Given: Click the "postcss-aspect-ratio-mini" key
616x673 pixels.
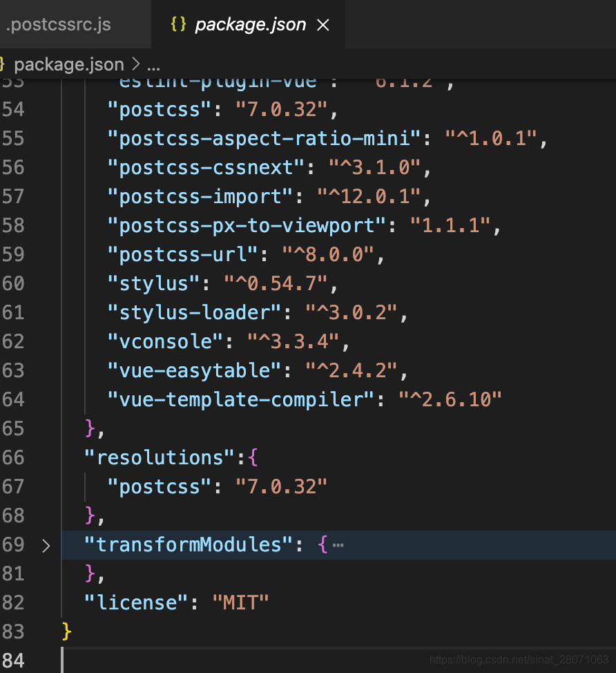Looking at the screenshot, I should point(264,139).
